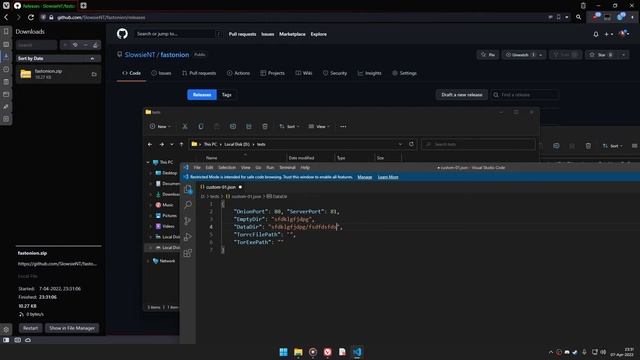Switch to the Actions tab on GitHub

coord(238,73)
